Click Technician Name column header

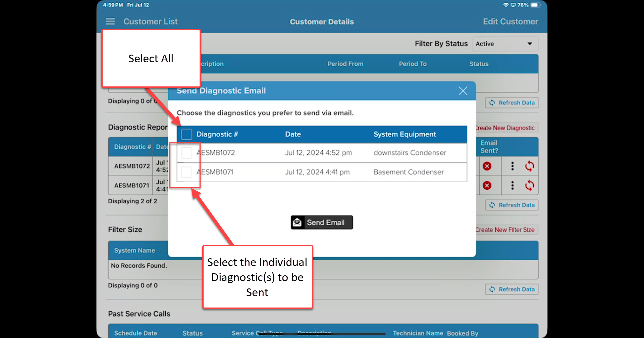pyautogui.click(x=418, y=333)
